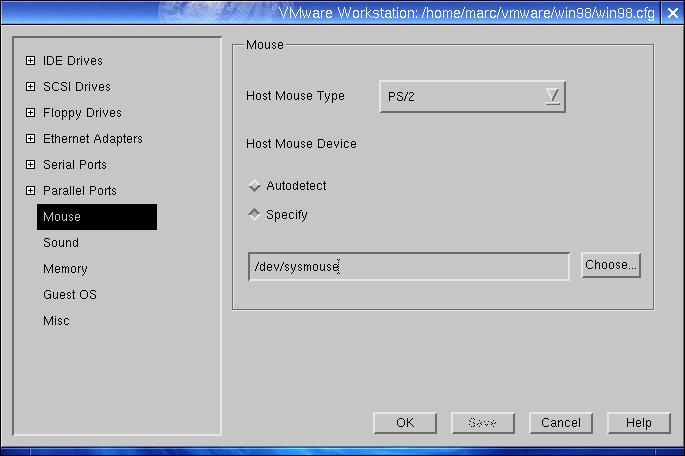Image resolution: width=685 pixels, height=456 pixels.
Task: Open the Misc settings item
Action: point(56,321)
